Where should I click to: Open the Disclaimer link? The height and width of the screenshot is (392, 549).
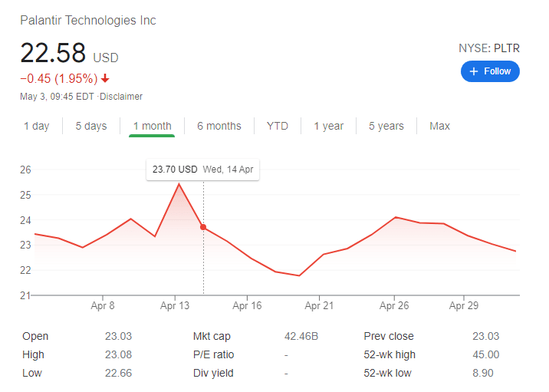tap(121, 97)
